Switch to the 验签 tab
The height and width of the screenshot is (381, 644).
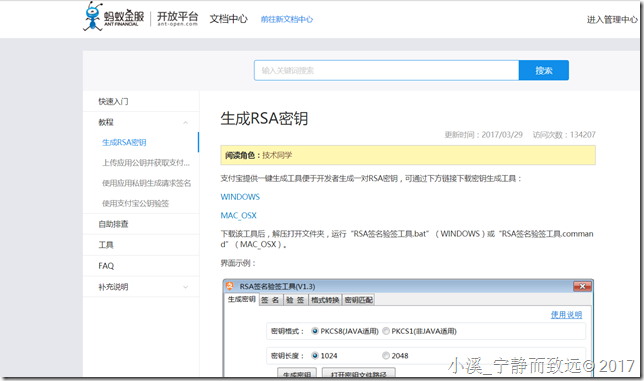pos(296,300)
